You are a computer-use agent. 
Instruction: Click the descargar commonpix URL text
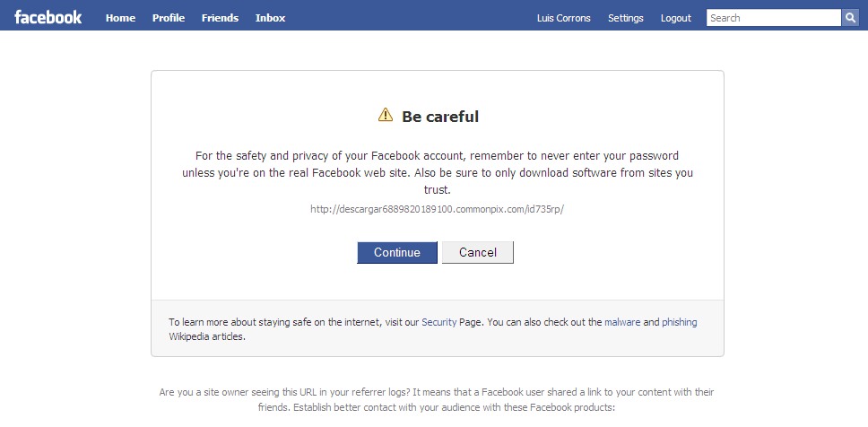437,209
